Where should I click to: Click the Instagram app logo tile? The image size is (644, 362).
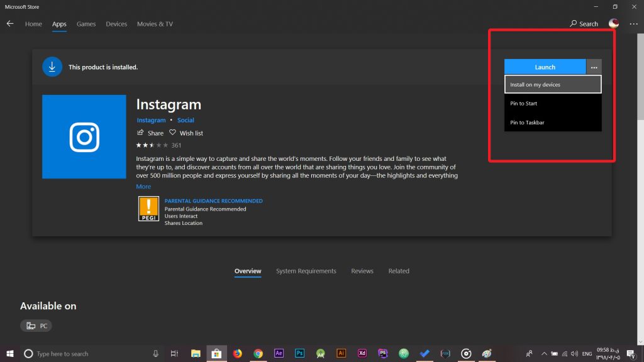(x=84, y=137)
